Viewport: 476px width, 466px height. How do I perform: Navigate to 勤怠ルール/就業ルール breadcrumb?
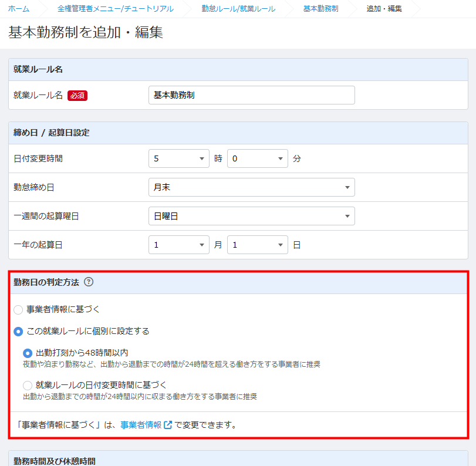point(238,9)
